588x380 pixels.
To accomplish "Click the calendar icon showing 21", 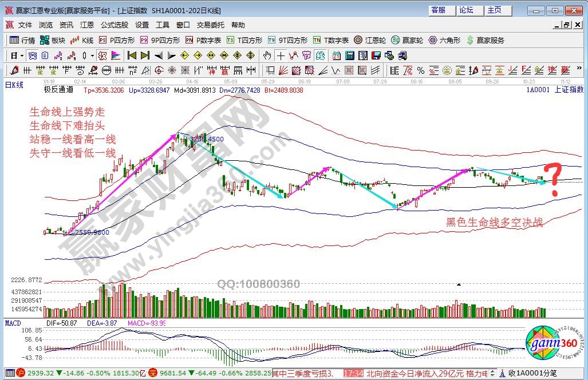I will pyautogui.click(x=336, y=56).
